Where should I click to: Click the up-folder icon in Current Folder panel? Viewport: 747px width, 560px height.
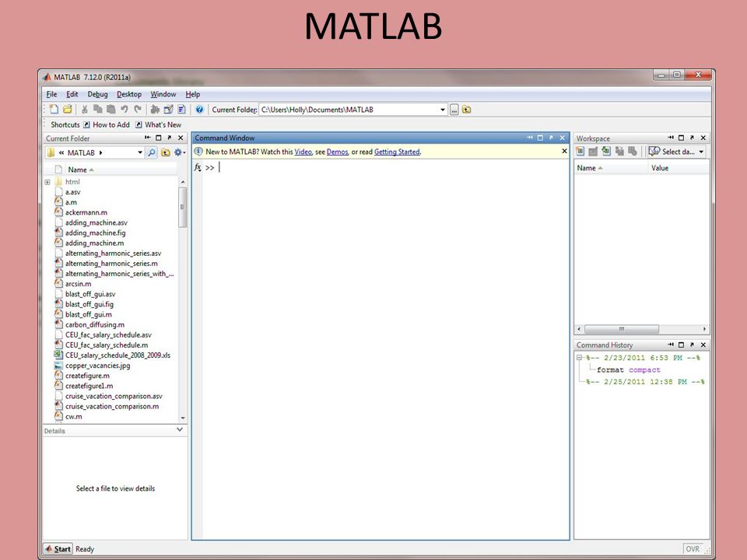coord(165,152)
